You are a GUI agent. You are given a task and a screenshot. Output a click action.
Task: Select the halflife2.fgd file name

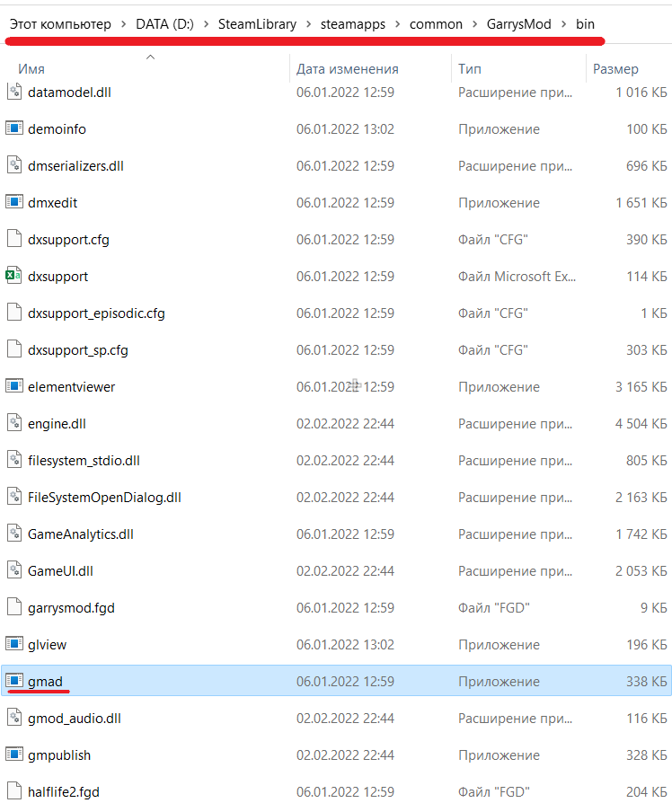click(x=64, y=792)
